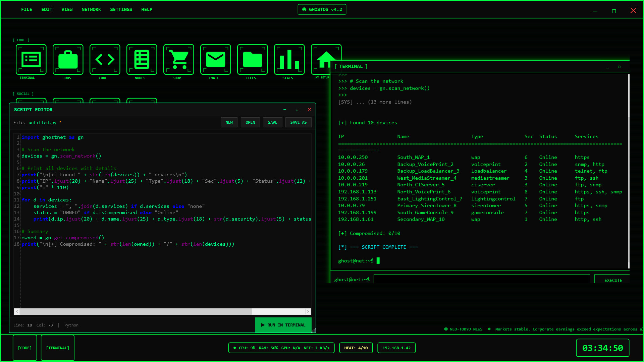Click the Execute button in terminal

click(x=612, y=280)
